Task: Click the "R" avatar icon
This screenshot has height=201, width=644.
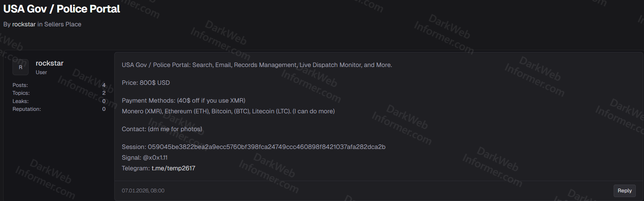Action: click(x=20, y=67)
